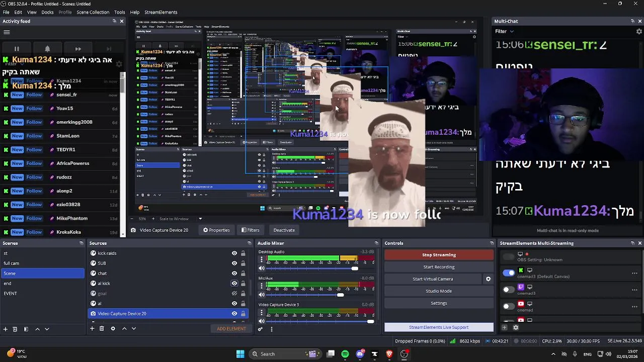
Task: Move scene up in Scenes list
Action: click(x=37, y=329)
